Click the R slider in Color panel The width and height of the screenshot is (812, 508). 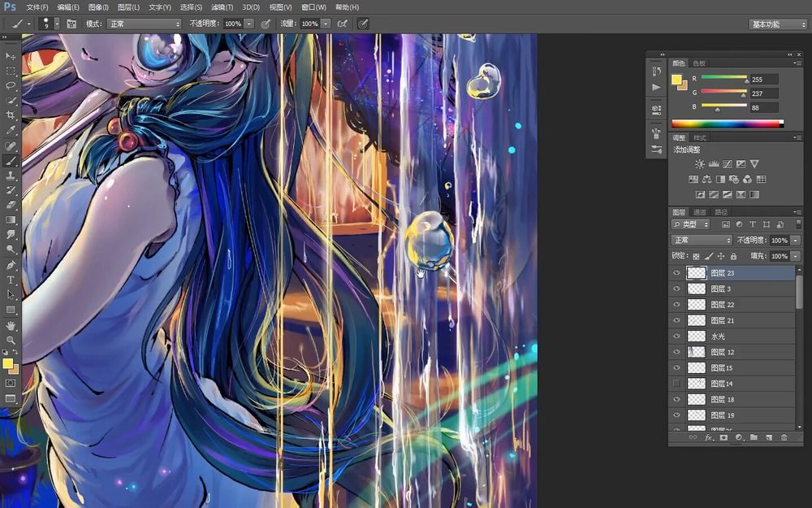click(x=724, y=78)
